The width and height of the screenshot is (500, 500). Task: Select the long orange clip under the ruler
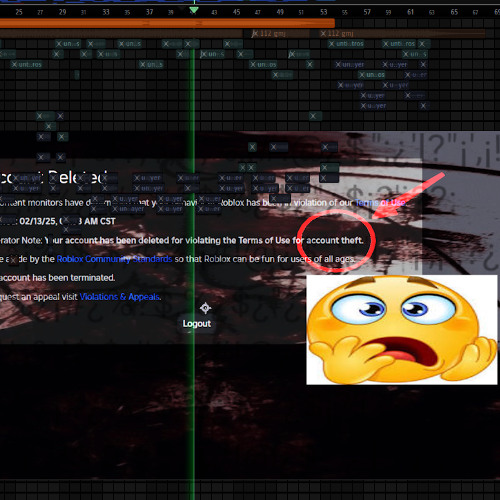click(167, 23)
